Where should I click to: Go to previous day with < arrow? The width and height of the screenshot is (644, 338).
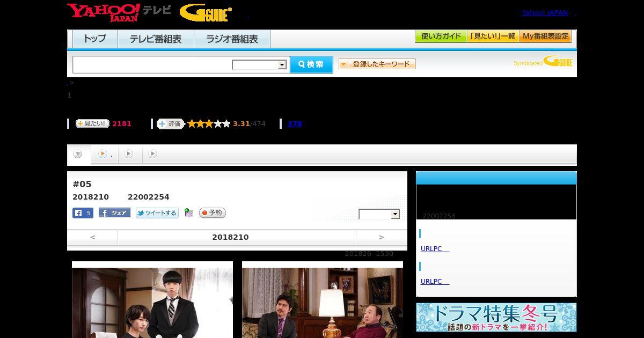click(92, 237)
